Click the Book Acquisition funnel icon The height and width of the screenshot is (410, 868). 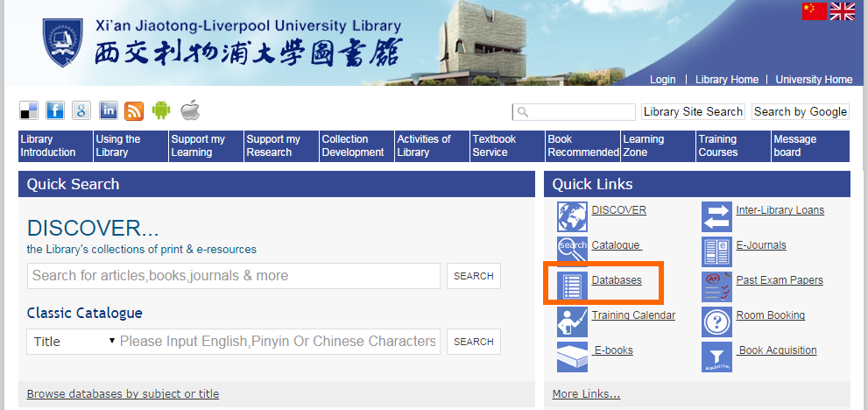pyautogui.click(x=716, y=357)
